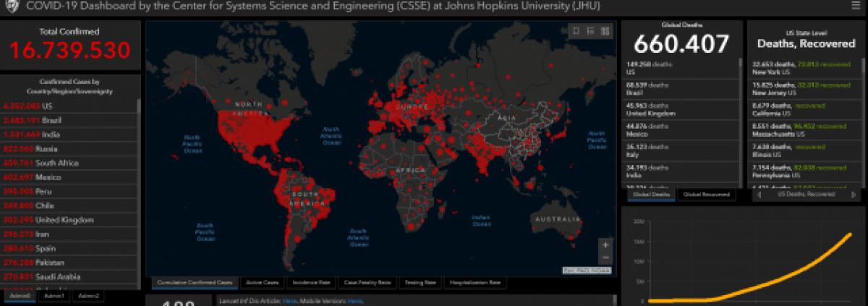
Task: Open the map legend list icon
Action: point(590,31)
